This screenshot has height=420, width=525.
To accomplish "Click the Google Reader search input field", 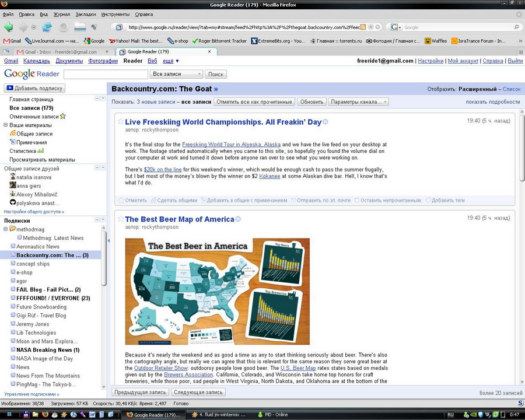I will [x=106, y=74].
